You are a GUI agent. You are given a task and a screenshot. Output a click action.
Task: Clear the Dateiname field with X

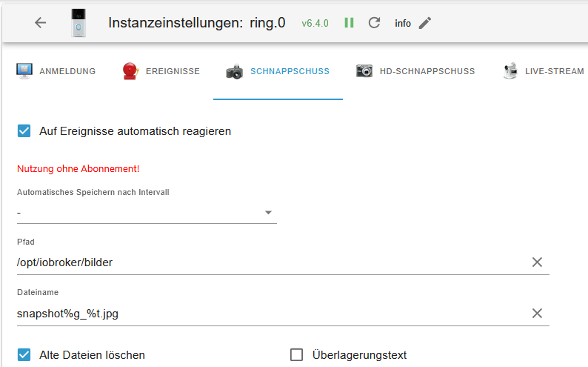[537, 314]
